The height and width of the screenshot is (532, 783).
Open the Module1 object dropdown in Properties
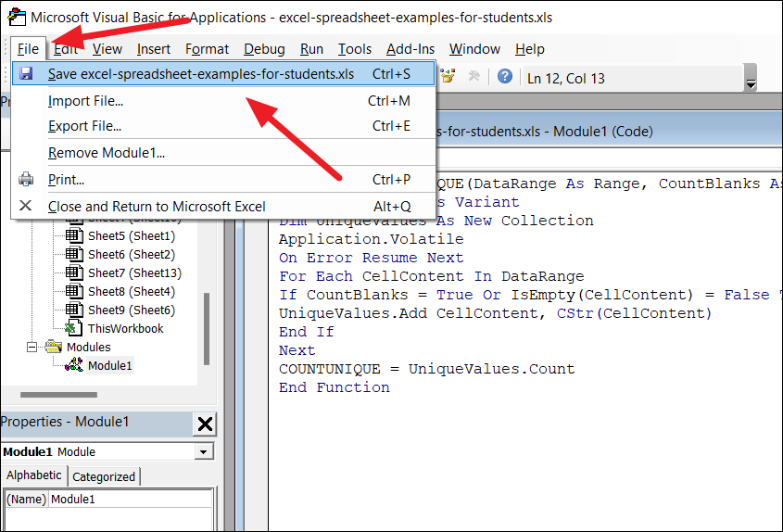(x=203, y=451)
